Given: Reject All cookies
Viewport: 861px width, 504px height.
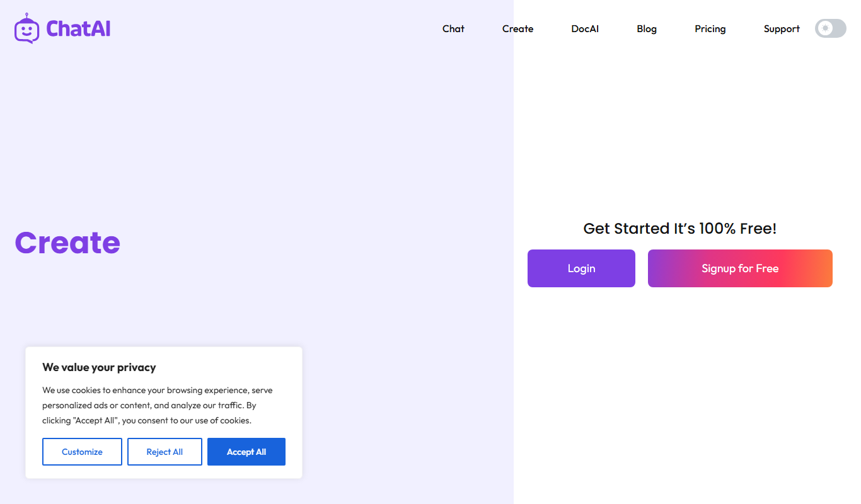Looking at the screenshot, I should (x=165, y=452).
